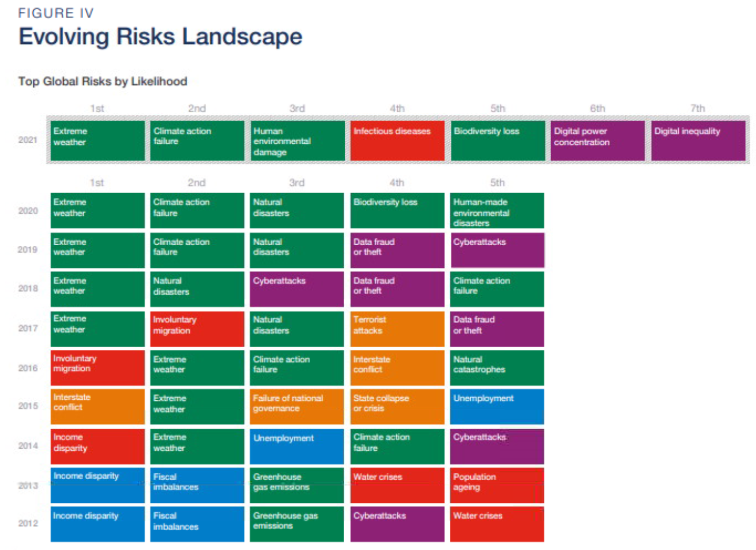Click the 2015 Failure of national governance box
756x550 pixels.
(297, 406)
